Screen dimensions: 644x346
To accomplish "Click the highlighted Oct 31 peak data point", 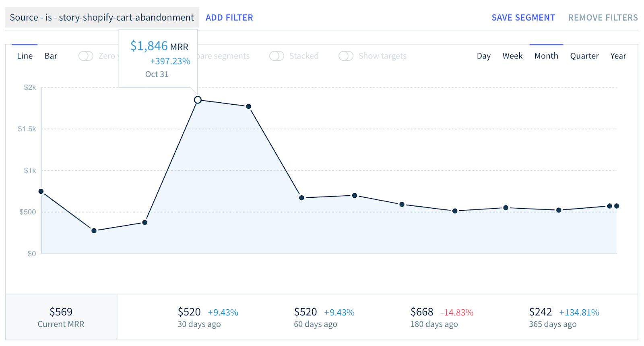I will 198,100.
